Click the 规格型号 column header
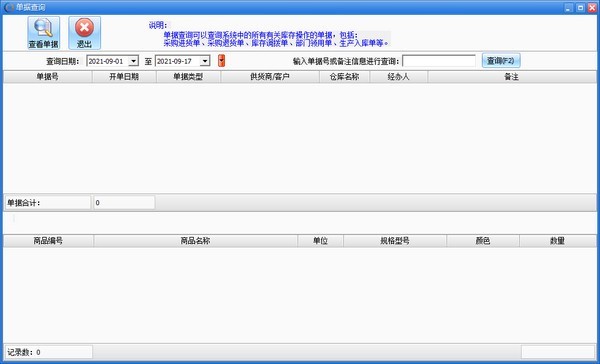This screenshot has height=364, width=600. pos(395,241)
